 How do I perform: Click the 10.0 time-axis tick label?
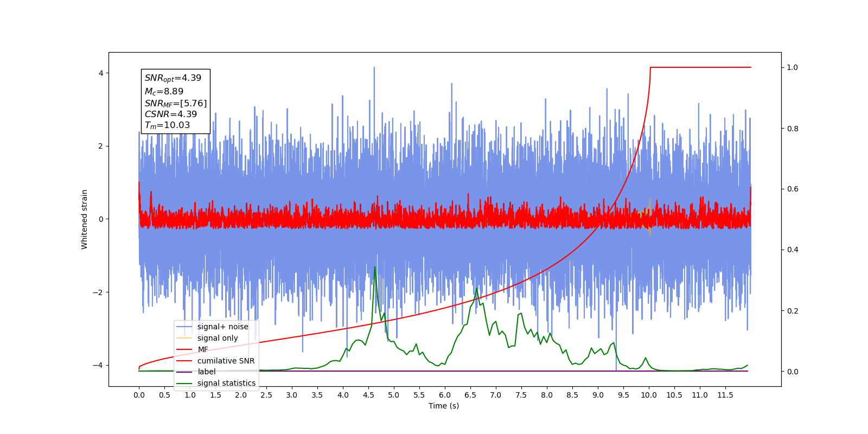649,395
